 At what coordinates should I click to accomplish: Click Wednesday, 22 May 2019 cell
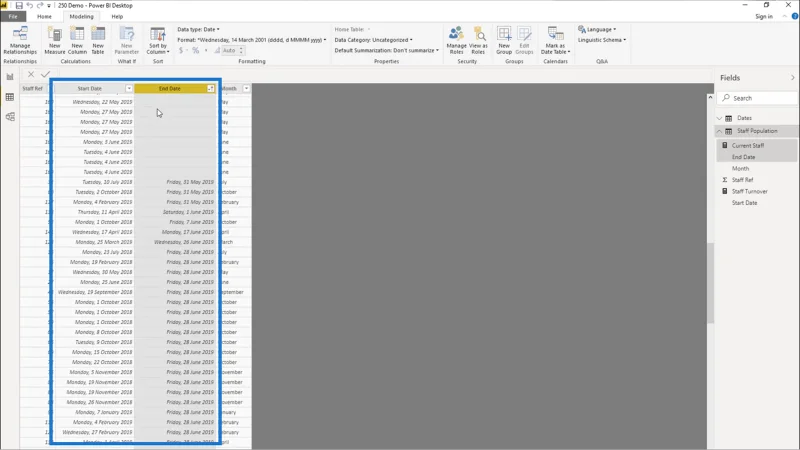[102, 102]
